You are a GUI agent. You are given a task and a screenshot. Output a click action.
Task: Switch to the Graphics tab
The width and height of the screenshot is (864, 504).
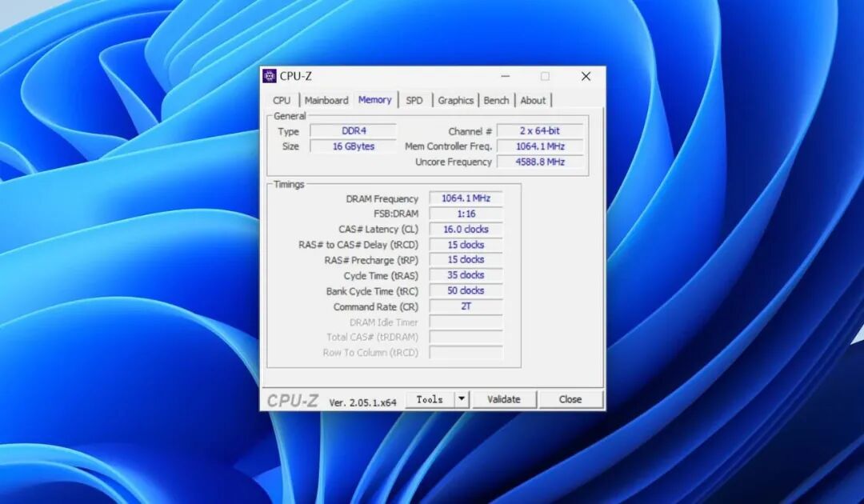(x=456, y=100)
